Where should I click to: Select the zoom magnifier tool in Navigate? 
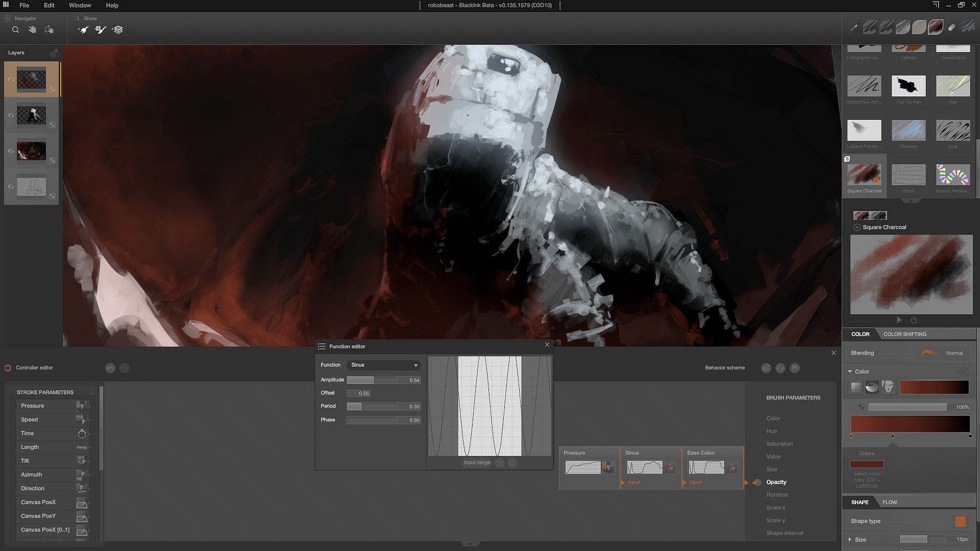tap(16, 30)
